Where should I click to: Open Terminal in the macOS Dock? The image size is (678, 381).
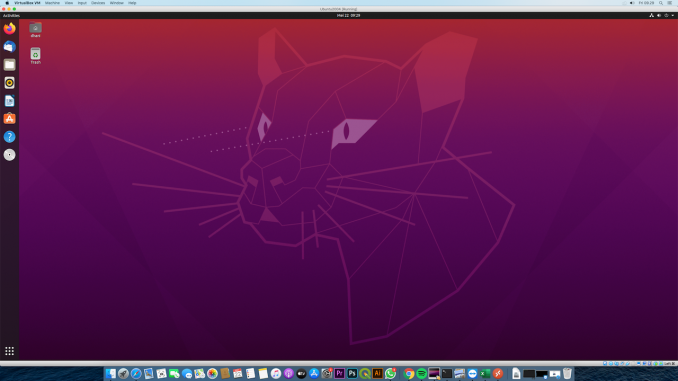click(x=447, y=374)
